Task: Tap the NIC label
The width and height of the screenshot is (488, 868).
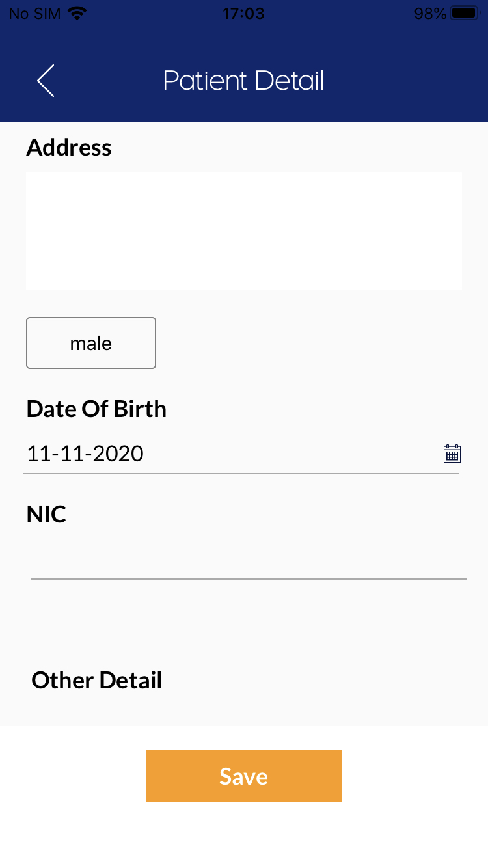Action: point(46,514)
